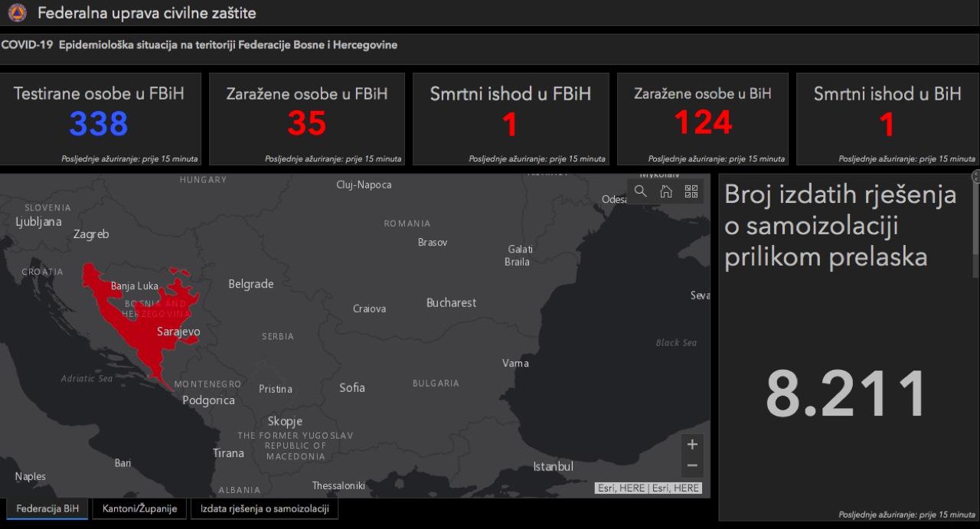The width and height of the screenshot is (980, 529).
Task: Click the death count under Smrtni ishod u BiH
Action: [x=887, y=124]
